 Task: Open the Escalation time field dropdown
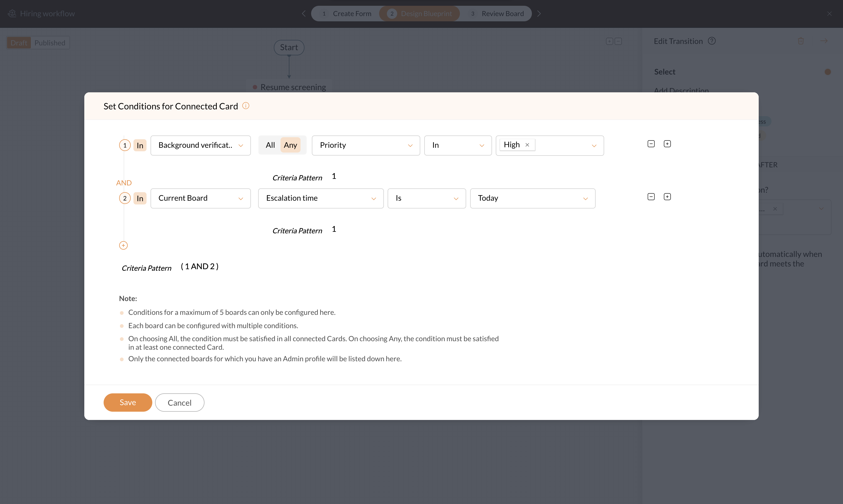click(x=320, y=198)
